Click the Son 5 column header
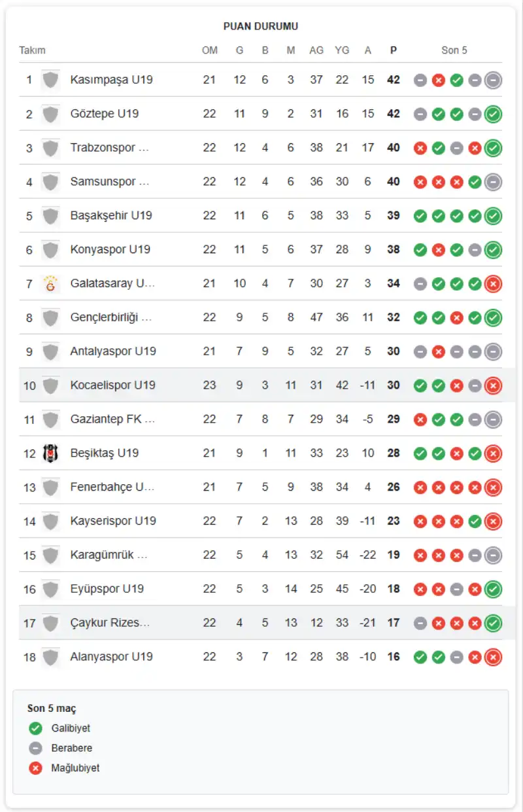This screenshot has height=812, width=523. 454,50
